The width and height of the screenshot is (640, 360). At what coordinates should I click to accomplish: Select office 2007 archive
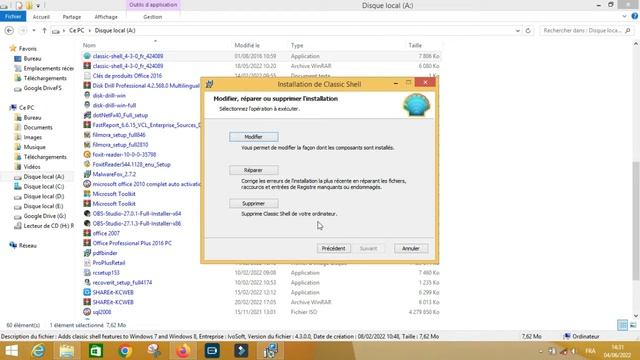click(x=106, y=233)
